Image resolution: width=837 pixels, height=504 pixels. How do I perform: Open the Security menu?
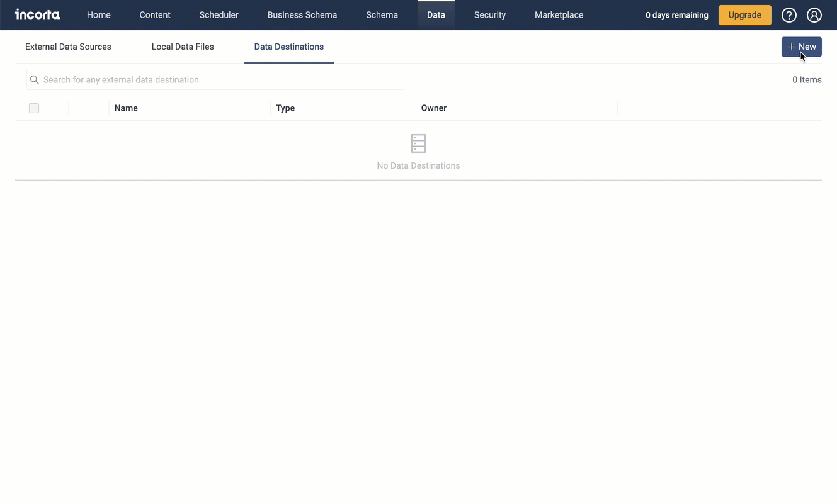coord(490,15)
